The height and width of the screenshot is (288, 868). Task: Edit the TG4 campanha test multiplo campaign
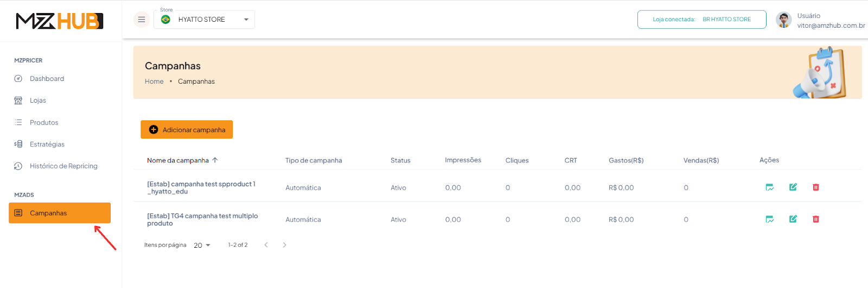point(793,219)
